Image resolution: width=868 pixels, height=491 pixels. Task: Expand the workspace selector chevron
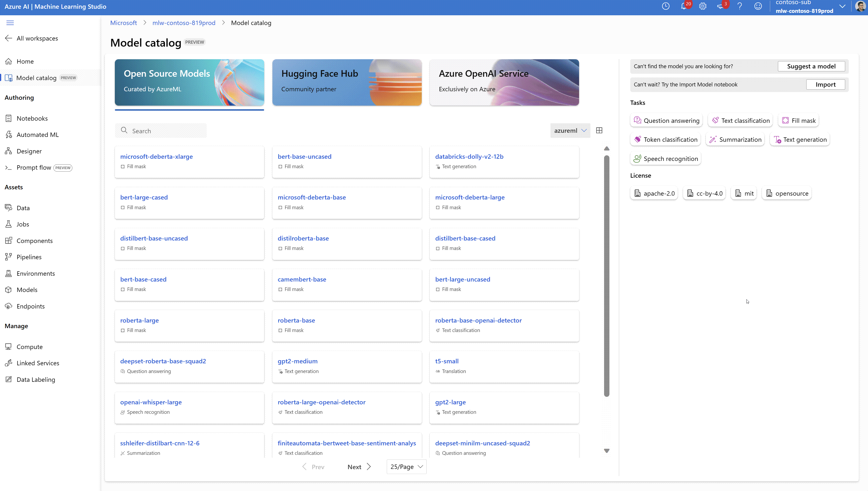[x=842, y=6]
